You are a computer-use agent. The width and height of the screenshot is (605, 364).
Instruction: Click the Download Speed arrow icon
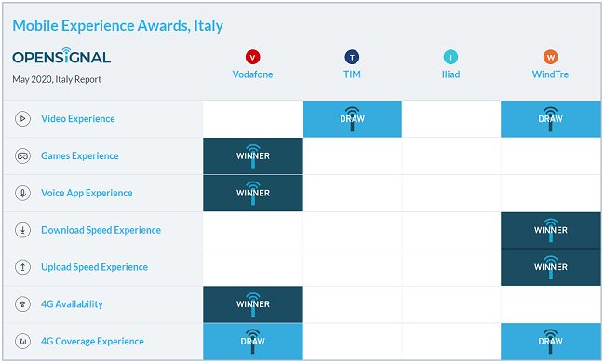tap(22, 230)
